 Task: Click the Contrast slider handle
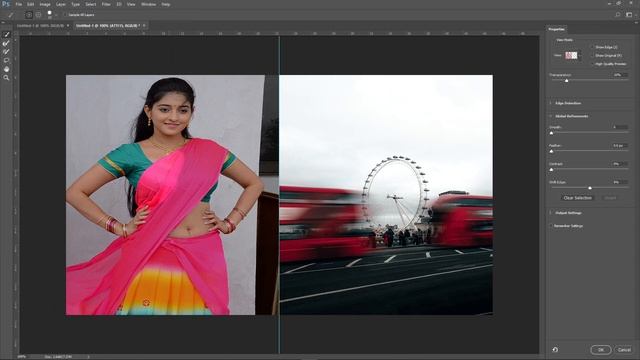tap(551, 169)
